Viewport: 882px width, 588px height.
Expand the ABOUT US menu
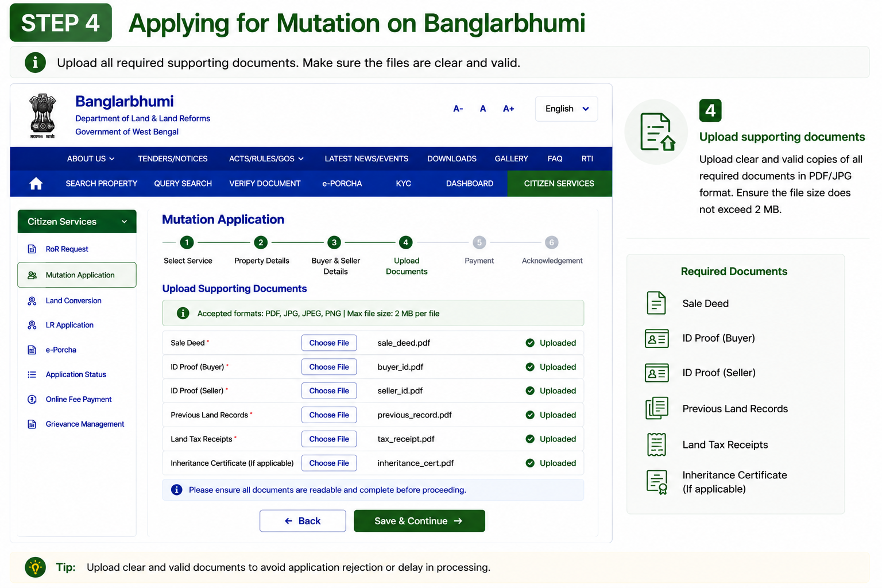pos(91,158)
